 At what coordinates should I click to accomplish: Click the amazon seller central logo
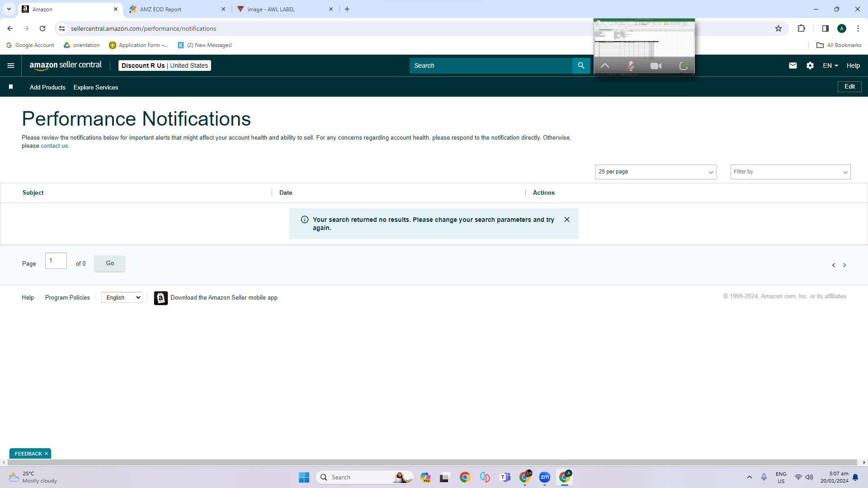click(66, 66)
